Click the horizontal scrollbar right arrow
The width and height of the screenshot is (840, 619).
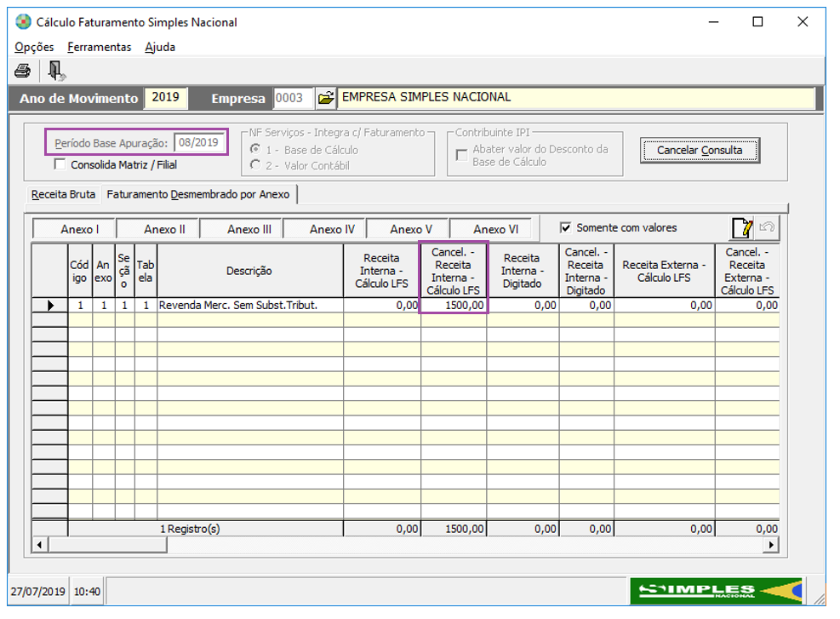770,545
